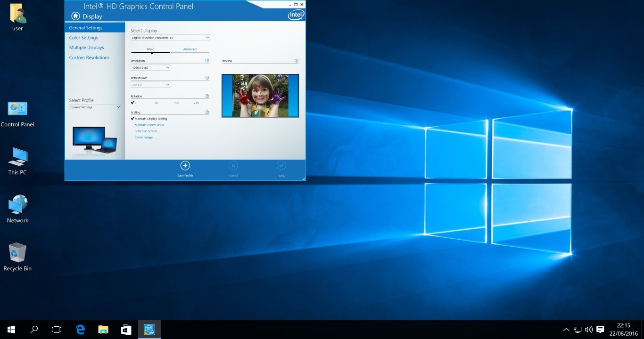The height and width of the screenshot is (339, 644).
Task: Open the Select Display dropdown
Action: (x=170, y=38)
